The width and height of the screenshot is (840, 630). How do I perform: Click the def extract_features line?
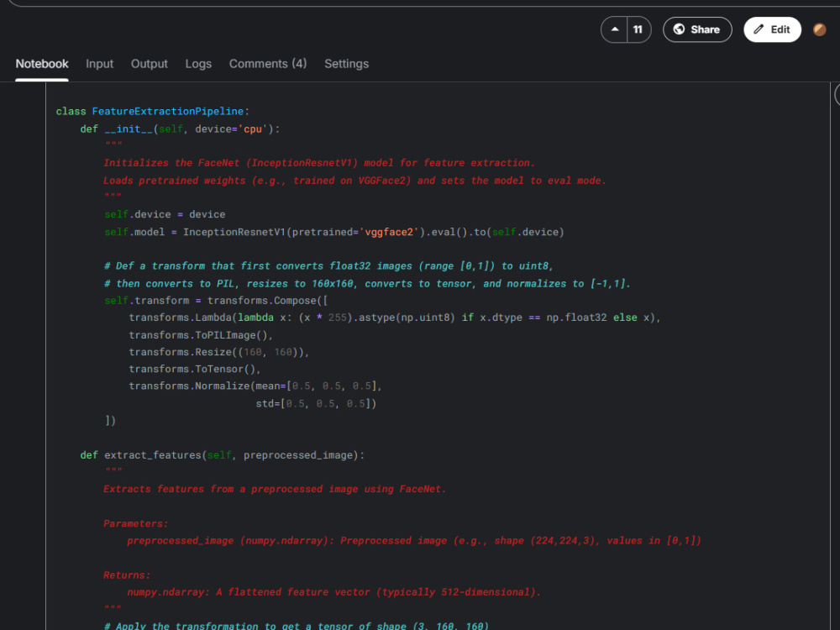pyautogui.click(x=223, y=455)
